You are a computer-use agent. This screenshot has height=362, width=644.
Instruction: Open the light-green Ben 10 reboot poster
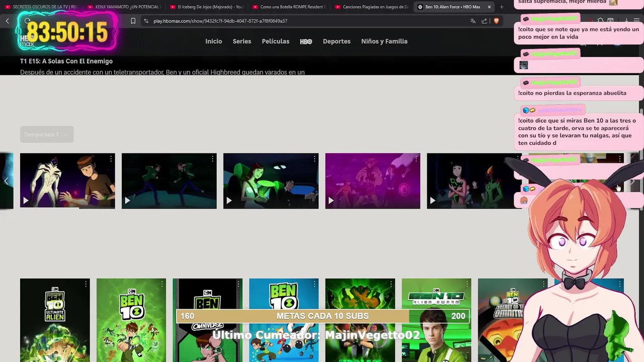(x=131, y=320)
